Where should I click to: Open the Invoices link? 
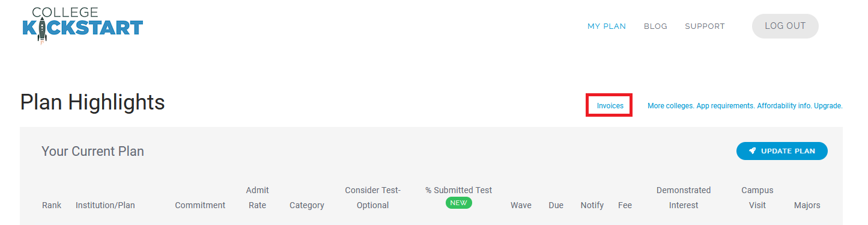610,106
